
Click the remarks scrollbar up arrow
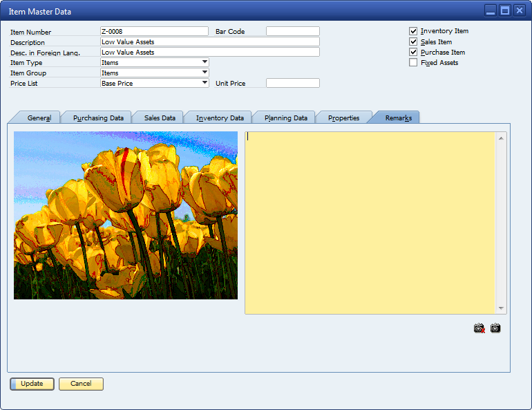[x=501, y=138]
